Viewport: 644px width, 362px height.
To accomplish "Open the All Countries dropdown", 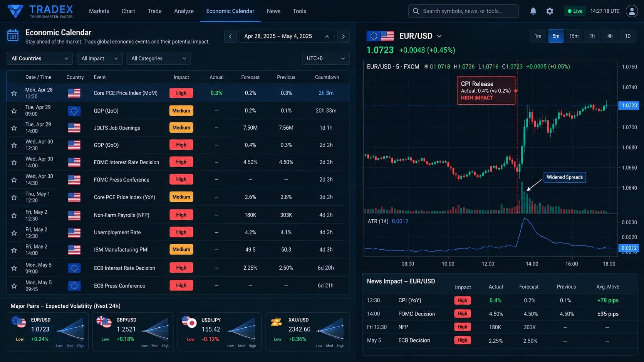I will coord(40,58).
